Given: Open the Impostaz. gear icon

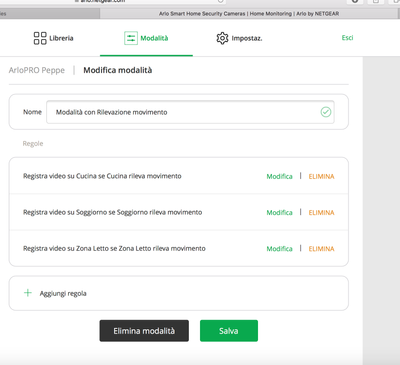Looking at the screenshot, I should click(x=222, y=38).
